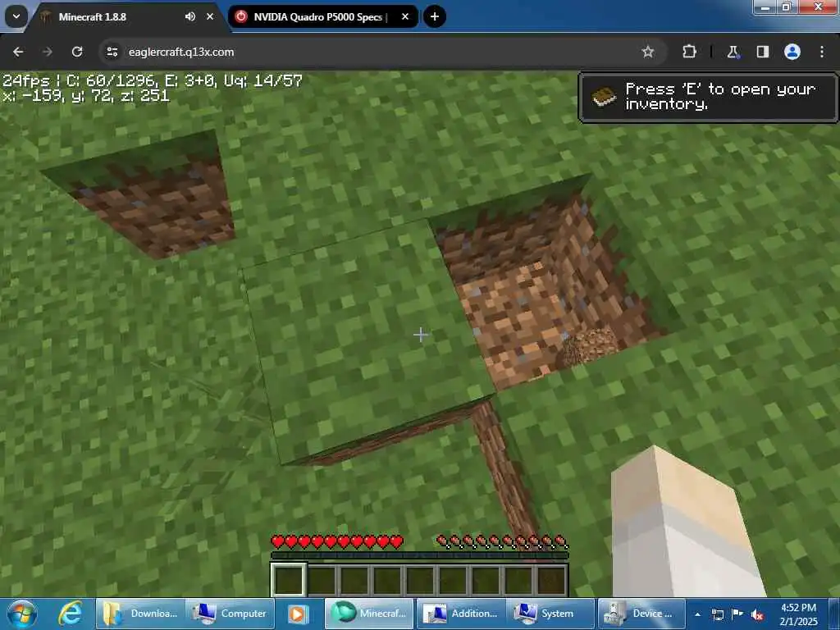The image size is (840, 630).
Task: Launch Windows Media Player taskbar icon
Action: (x=298, y=614)
